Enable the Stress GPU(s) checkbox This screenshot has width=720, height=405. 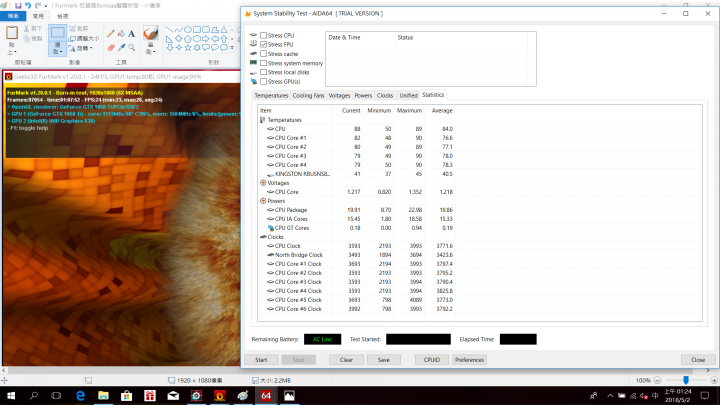(x=264, y=81)
